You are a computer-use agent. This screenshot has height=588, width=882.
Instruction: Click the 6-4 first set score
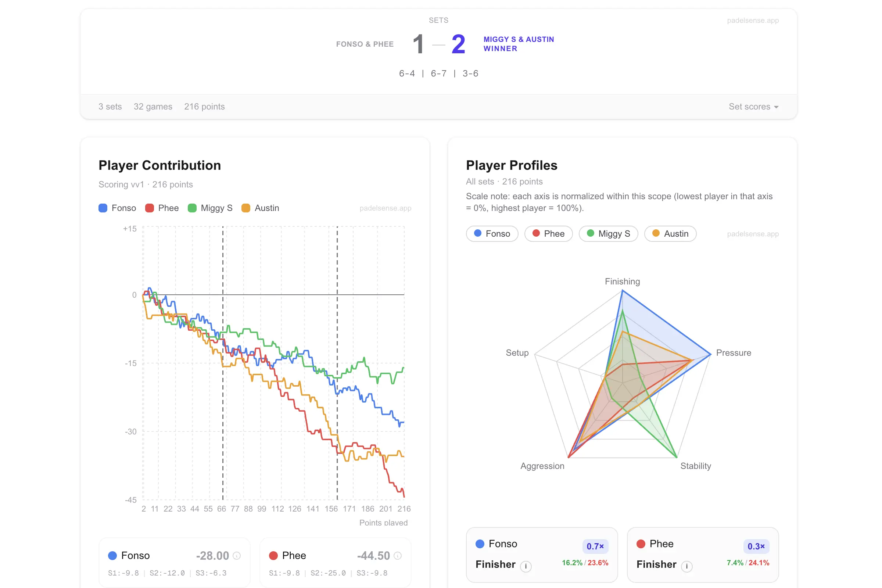pos(407,73)
